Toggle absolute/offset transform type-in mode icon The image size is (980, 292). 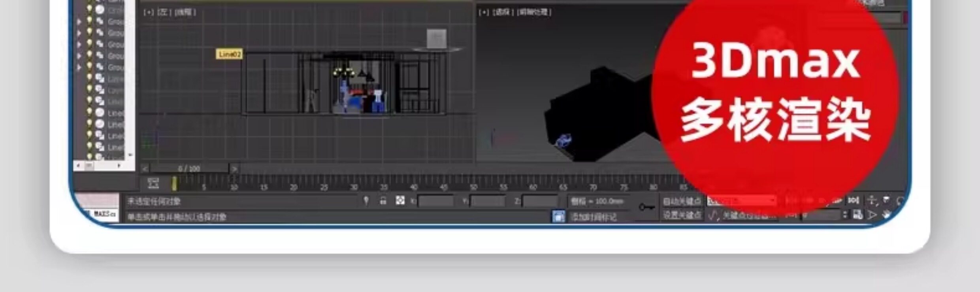(x=400, y=201)
